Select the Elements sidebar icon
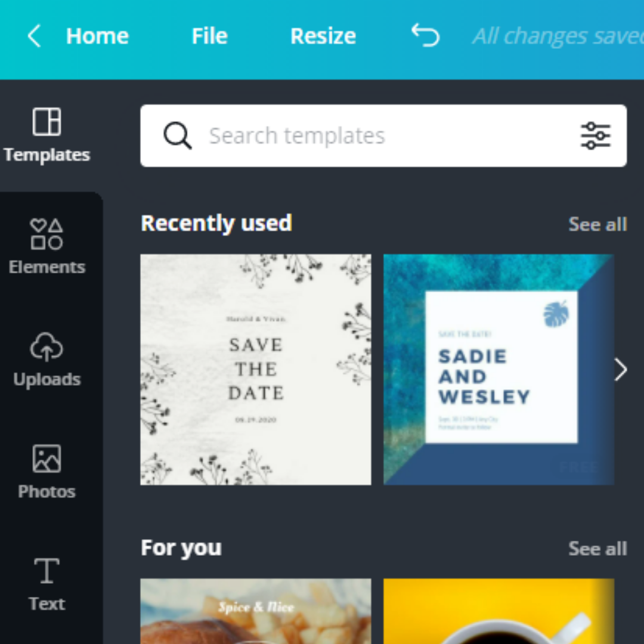The image size is (644, 644). pyautogui.click(x=47, y=244)
